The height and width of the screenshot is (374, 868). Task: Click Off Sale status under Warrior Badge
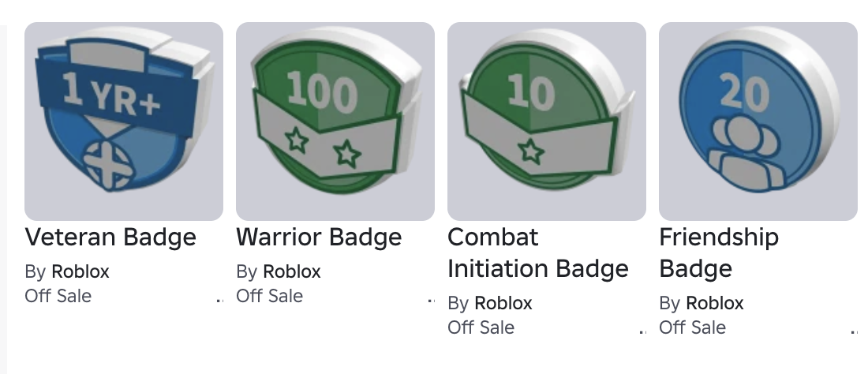pos(270,296)
